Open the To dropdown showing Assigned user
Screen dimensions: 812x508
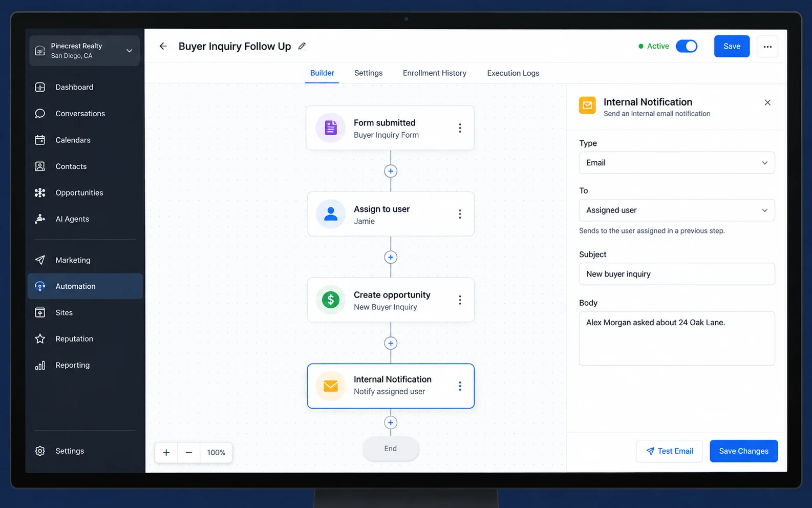677,210
